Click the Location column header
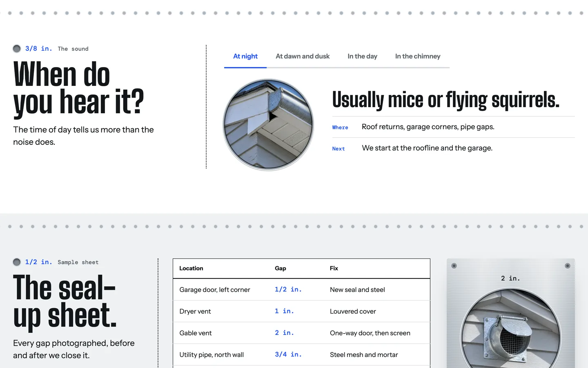The image size is (588, 368). (191, 268)
